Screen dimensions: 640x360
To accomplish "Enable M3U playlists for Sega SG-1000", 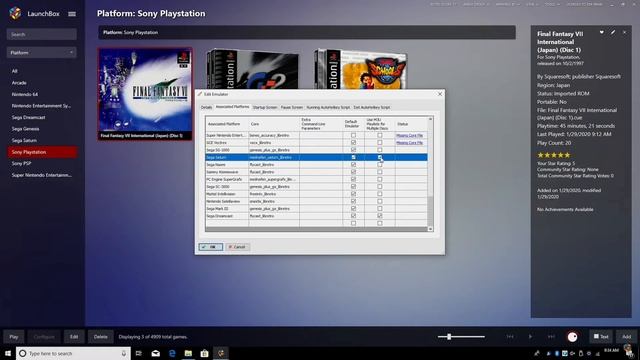I will (x=380, y=150).
